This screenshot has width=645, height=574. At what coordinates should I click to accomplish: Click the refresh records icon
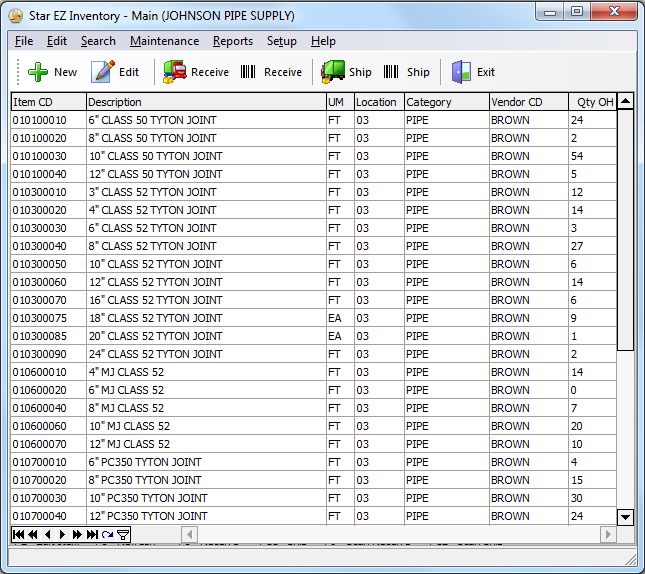pos(108,534)
